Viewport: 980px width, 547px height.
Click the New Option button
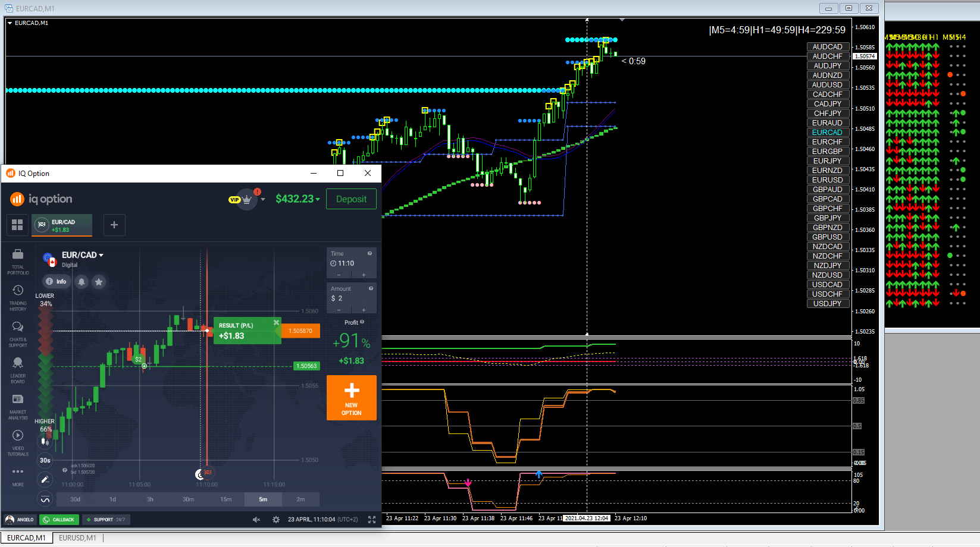click(x=352, y=398)
